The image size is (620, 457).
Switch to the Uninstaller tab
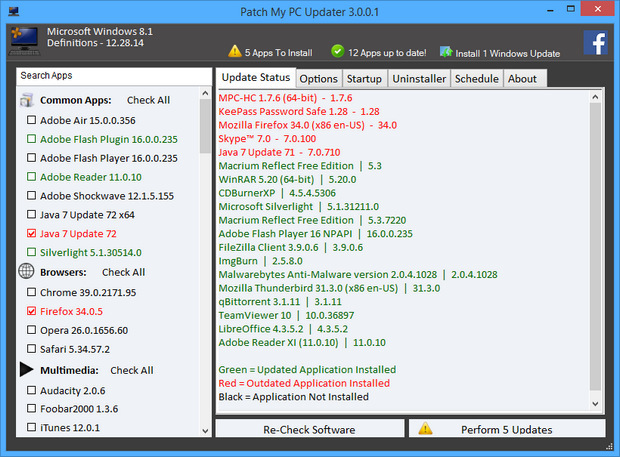[419, 79]
